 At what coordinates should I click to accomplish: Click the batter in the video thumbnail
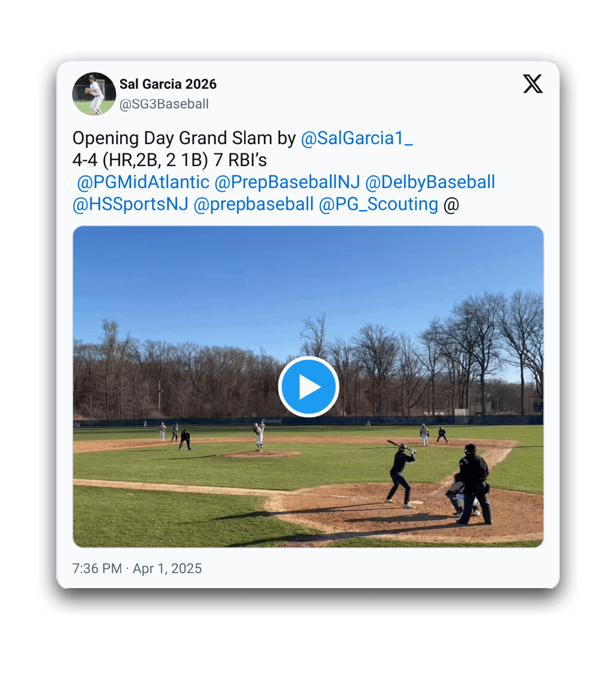[401, 474]
